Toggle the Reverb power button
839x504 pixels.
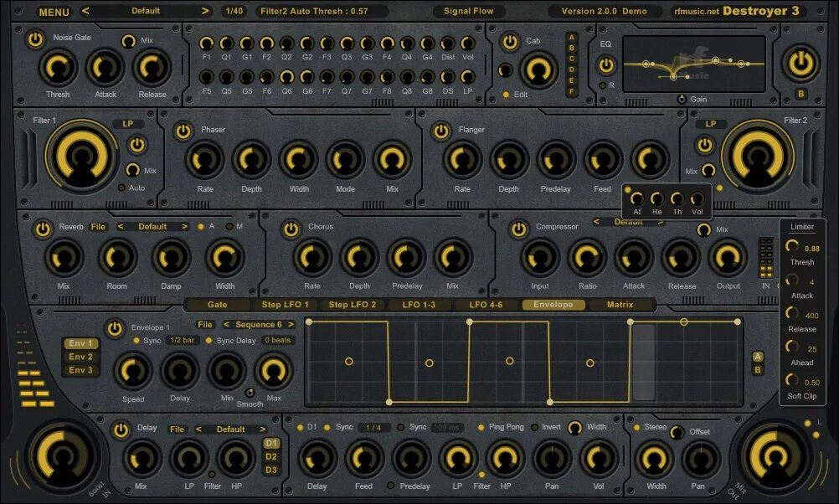43,229
